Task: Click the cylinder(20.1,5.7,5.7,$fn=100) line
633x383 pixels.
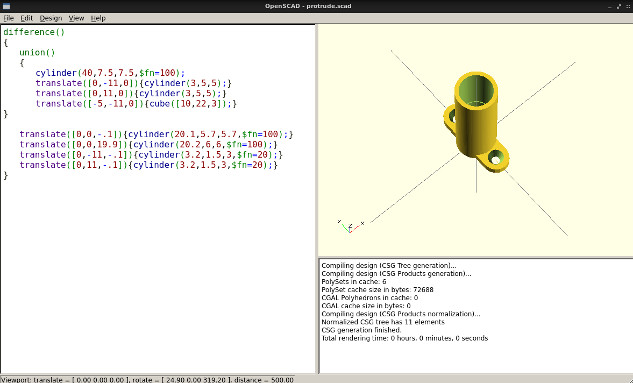Action: coord(156,134)
